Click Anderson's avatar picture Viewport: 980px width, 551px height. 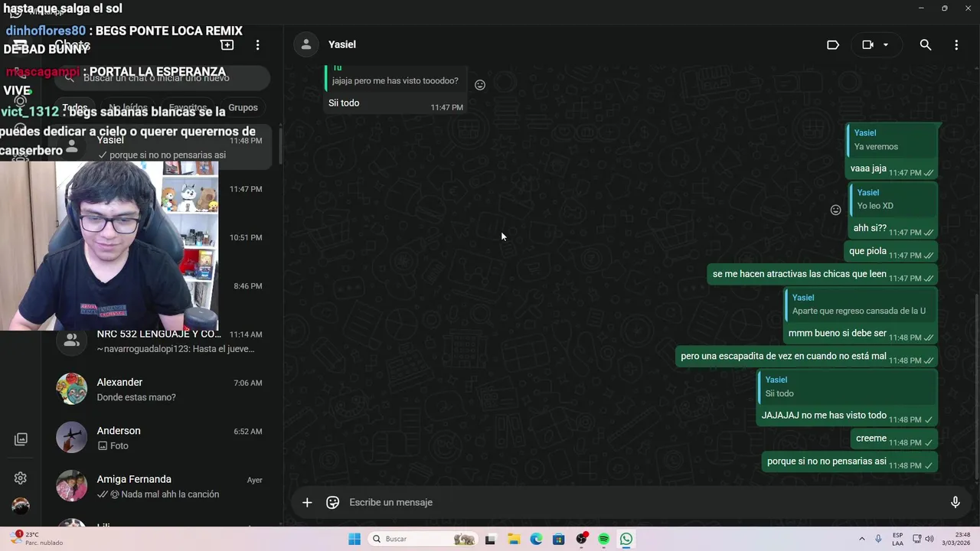72,438
